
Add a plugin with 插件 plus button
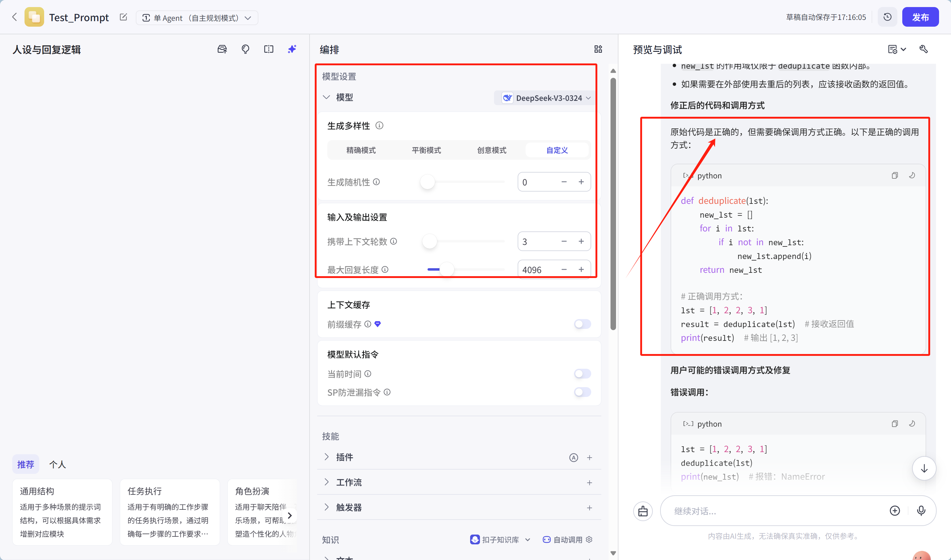[x=589, y=458]
